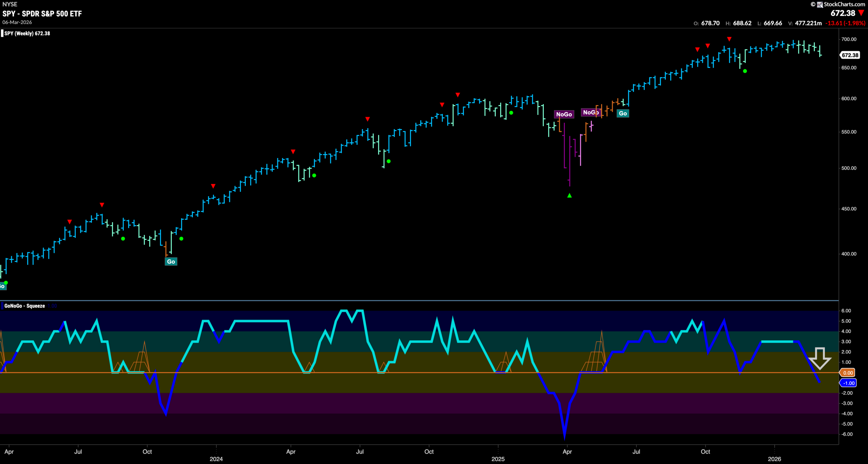
Task: Click the 600.00 price axis label
Action: pyautogui.click(x=849, y=99)
